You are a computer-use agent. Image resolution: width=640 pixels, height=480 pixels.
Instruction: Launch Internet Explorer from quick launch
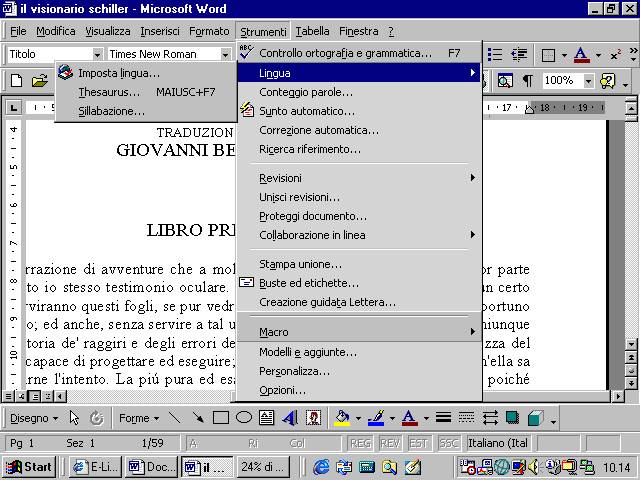(x=321, y=467)
